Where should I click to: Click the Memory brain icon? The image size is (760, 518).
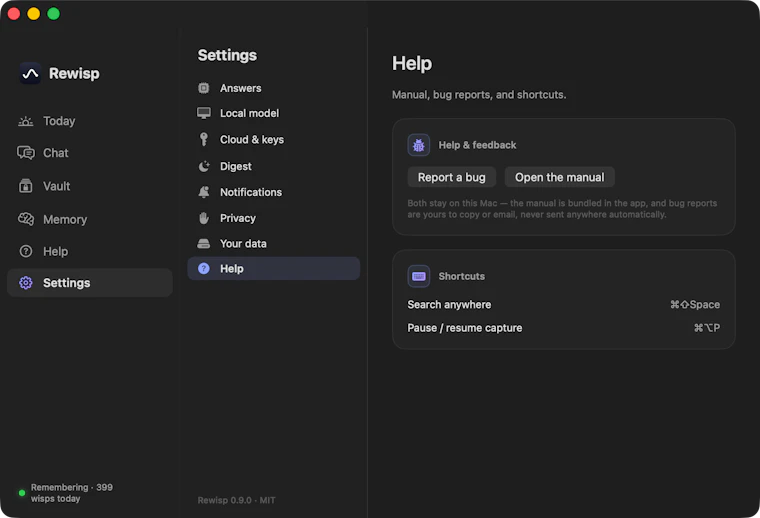click(x=26, y=219)
